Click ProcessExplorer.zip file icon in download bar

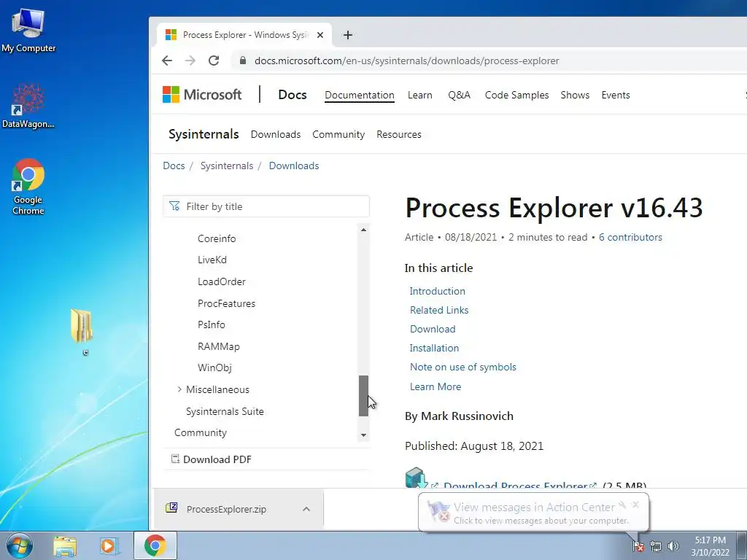(171, 508)
